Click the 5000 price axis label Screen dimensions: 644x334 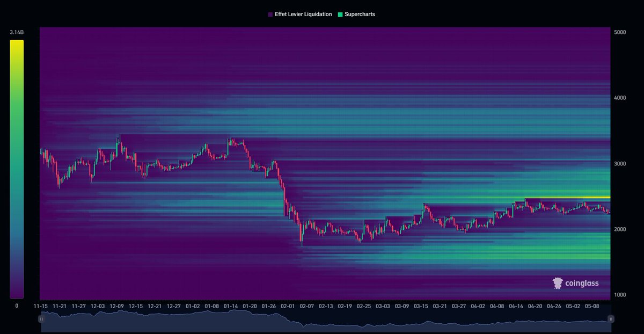coord(620,32)
